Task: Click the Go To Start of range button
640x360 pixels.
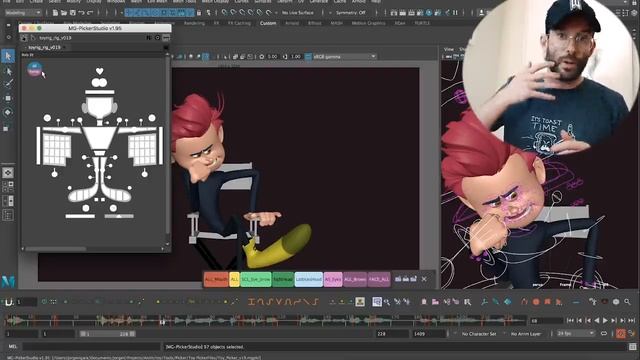Action: 571,321
